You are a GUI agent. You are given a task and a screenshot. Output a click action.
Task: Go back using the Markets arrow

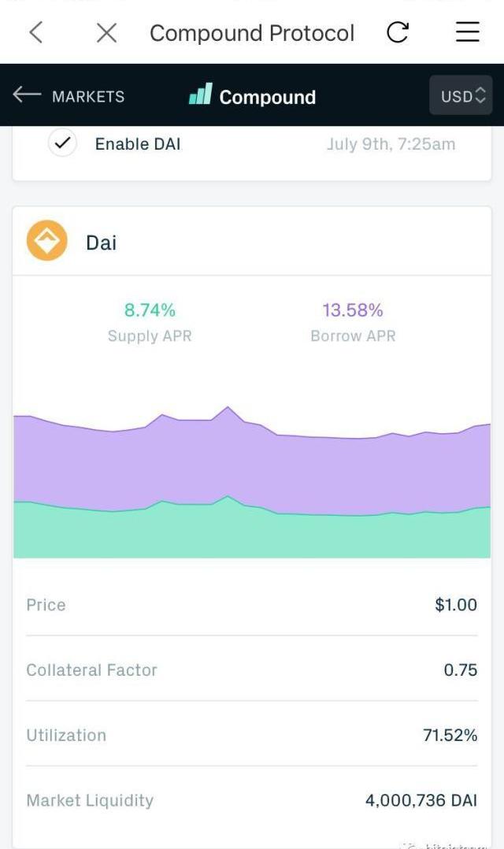click(x=27, y=95)
